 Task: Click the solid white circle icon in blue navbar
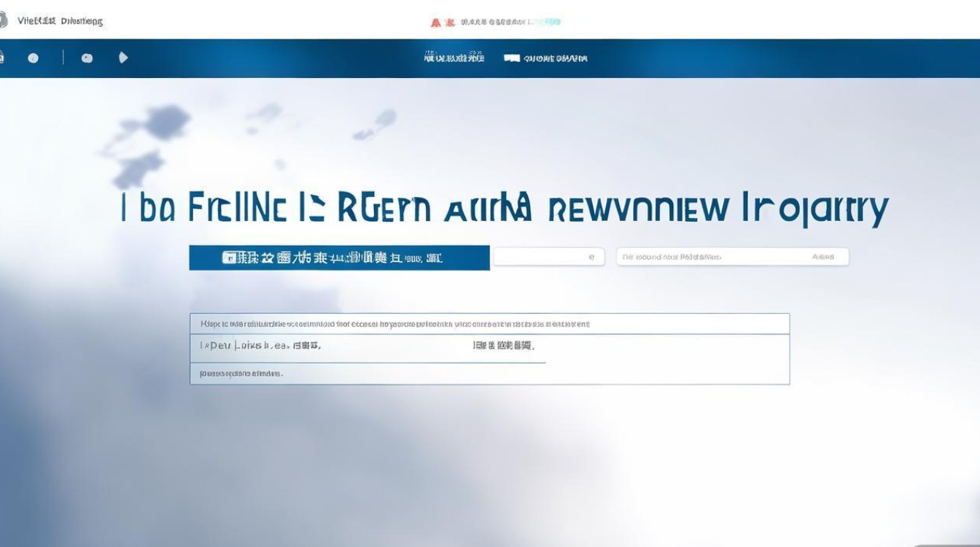[x=33, y=58]
